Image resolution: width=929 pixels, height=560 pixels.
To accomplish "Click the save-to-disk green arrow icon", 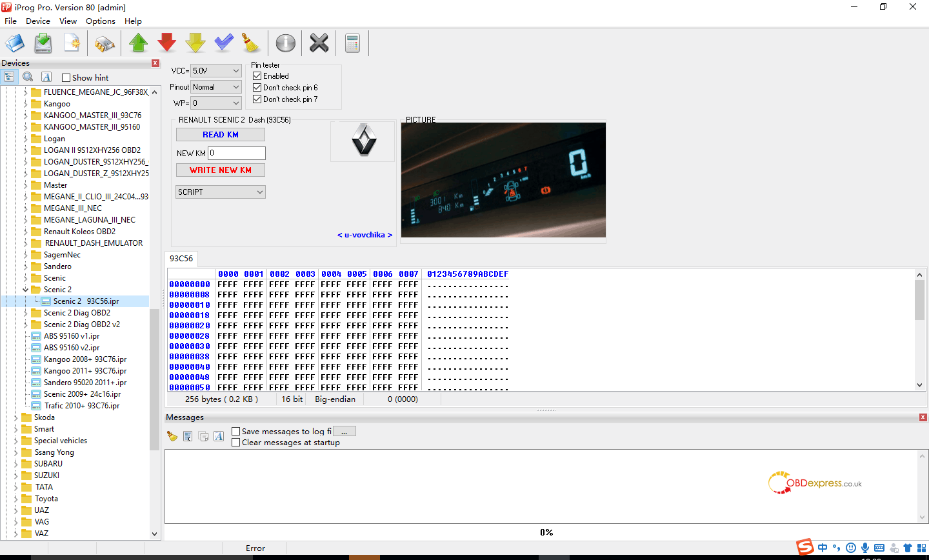I will pyautogui.click(x=43, y=43).
